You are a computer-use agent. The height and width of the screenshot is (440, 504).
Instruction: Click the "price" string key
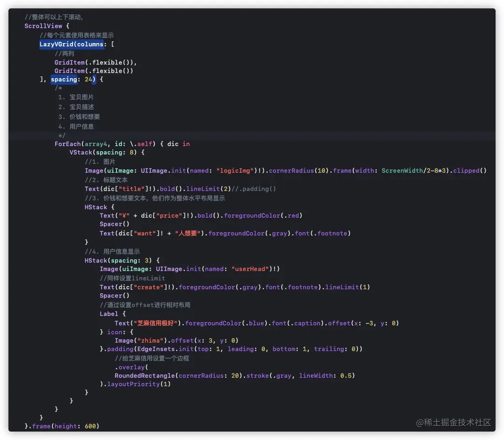click(x=169, y=216)
